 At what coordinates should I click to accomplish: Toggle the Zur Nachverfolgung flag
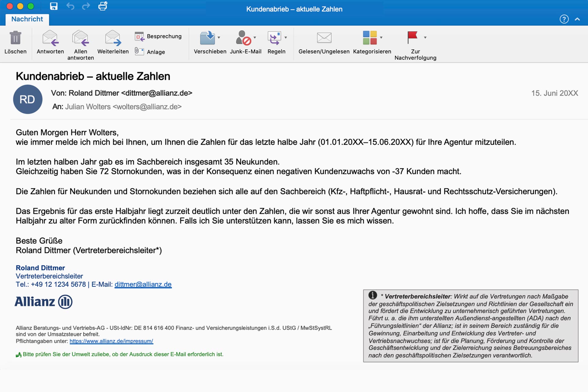(x=412, y=37)
